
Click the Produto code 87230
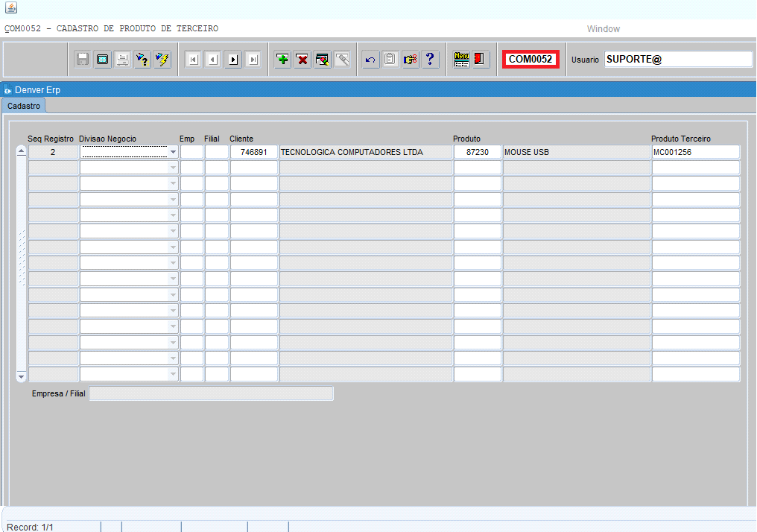click(x=478, y=152)
